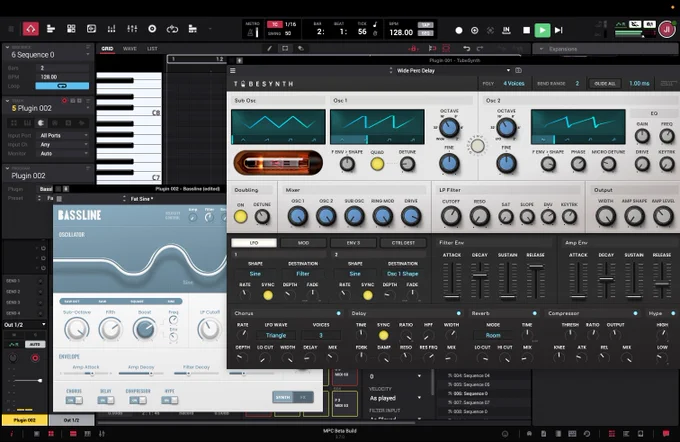Switch to the LIST tab
The height and width of the screenshot is (442, 680).
point(152,49)
